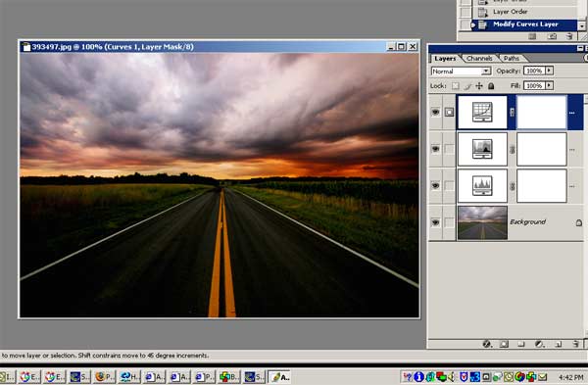The image size is (588, 385).
Task: Click the Background layer thumbnail
Action: 482,222
